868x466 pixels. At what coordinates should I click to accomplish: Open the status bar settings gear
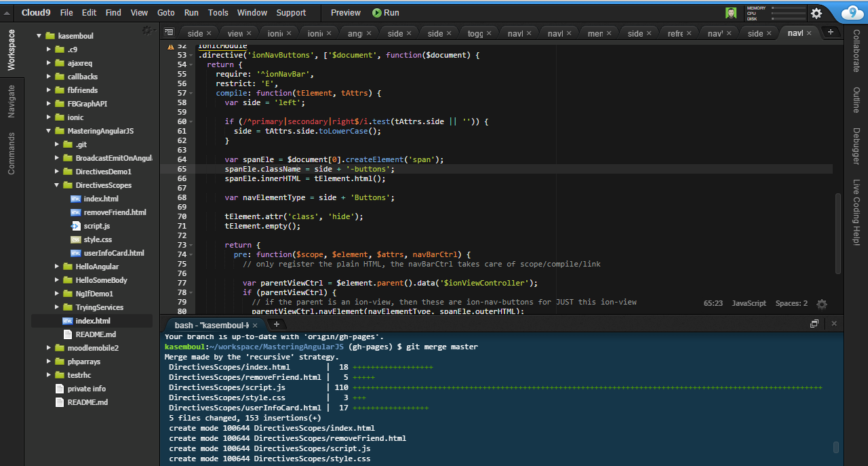pos(822,304)
